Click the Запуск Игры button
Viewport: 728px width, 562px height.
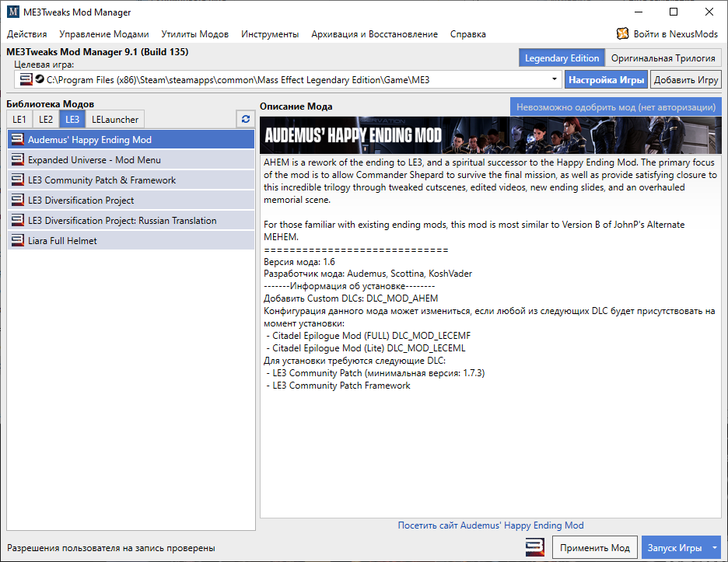pos(674,547)
